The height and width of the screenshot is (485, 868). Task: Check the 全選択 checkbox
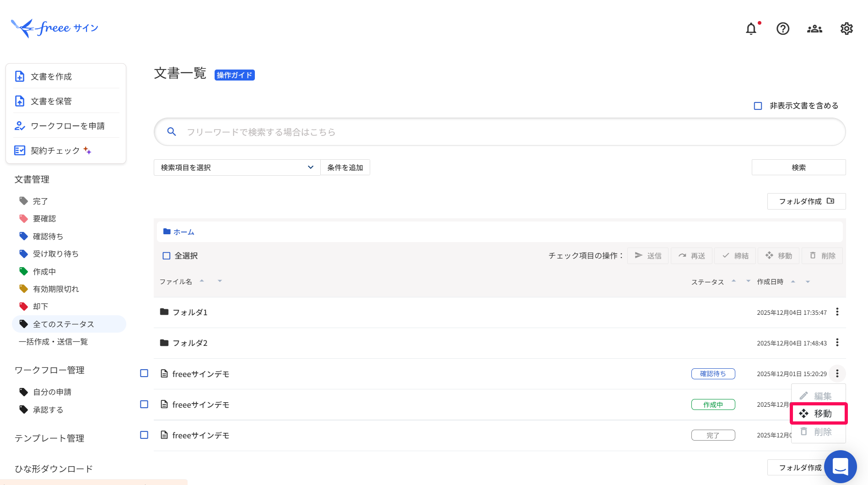[x=167, y=256]
